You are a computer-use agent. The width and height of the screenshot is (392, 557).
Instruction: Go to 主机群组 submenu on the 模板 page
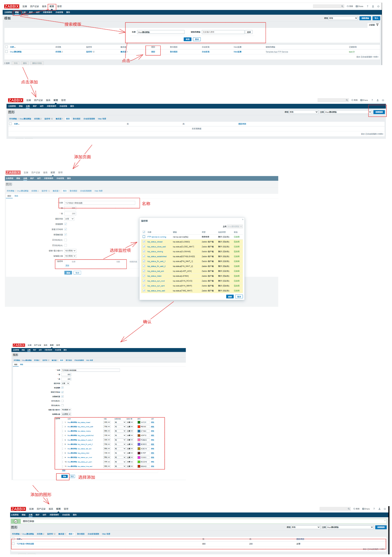tap(8, 12)
